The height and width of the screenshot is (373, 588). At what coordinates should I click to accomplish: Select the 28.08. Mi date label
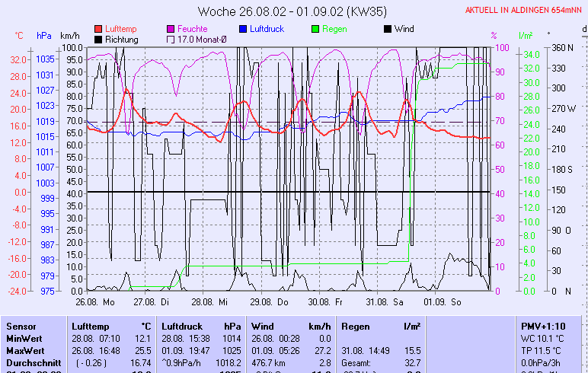point(209,301)
